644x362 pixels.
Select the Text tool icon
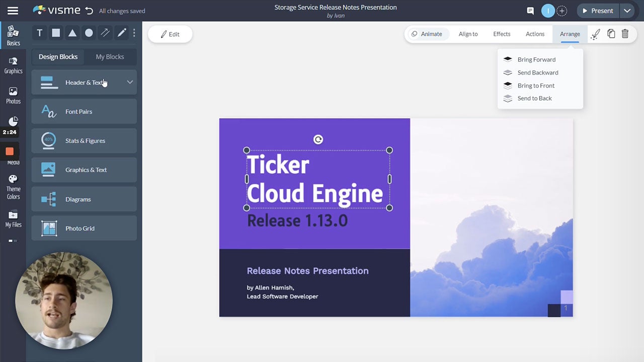(40, 33)
